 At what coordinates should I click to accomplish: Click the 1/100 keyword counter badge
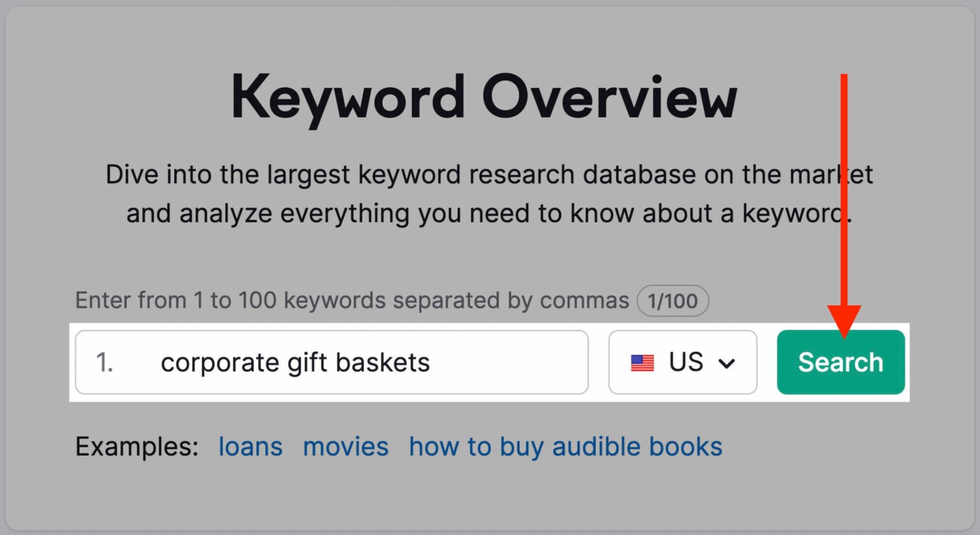[x=673, y=300]
